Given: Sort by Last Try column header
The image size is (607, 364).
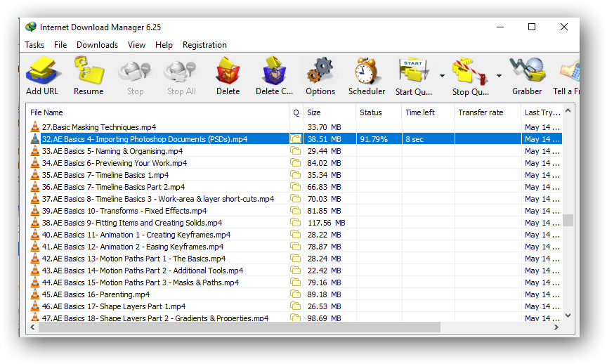Looking at the screenshot, I should (x=542, y=112).
